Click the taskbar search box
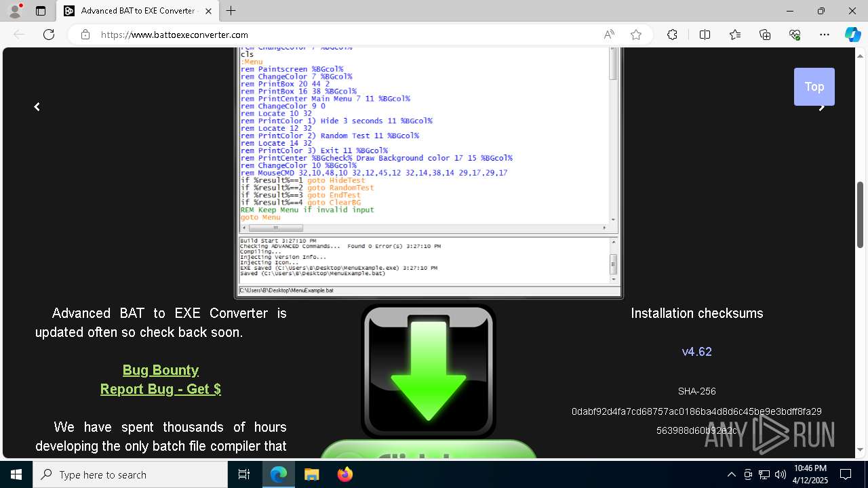The height and width of the screenshot is (488, 868). click(x=130, y=474)
